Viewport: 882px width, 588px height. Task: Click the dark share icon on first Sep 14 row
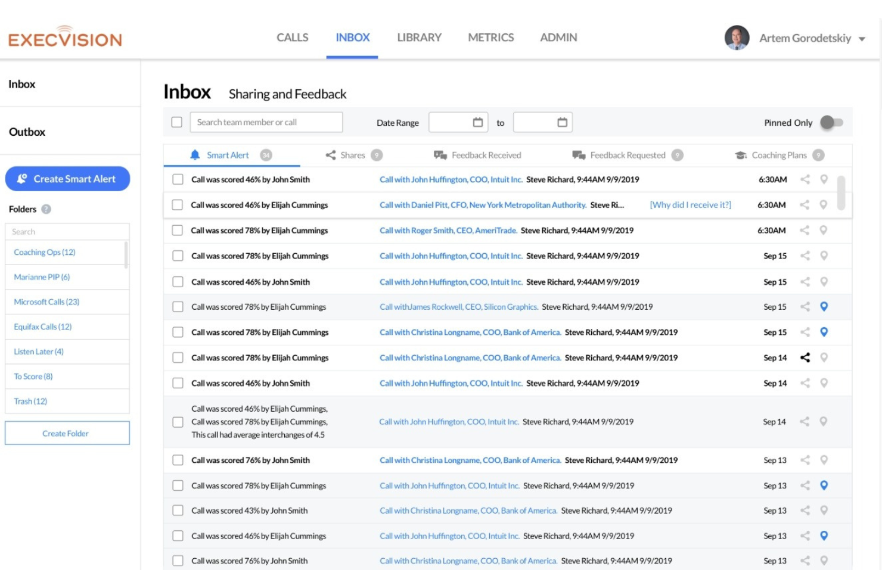click(x=805, y=357)
